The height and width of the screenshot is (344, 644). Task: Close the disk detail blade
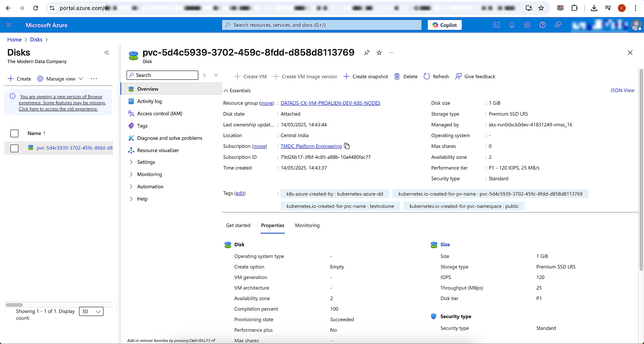click(x=630, y=53)
